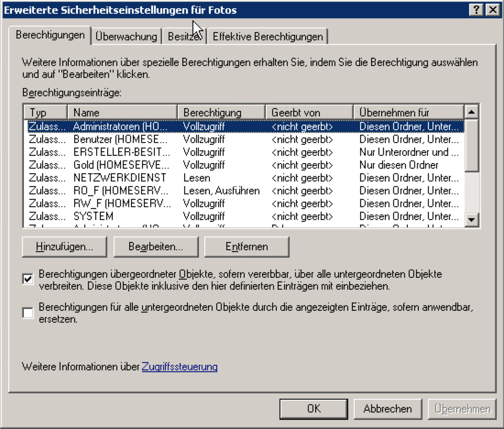504x429 pixels.
Task: Switch to the Überwachung tab
Action: (x=126, y=37)
